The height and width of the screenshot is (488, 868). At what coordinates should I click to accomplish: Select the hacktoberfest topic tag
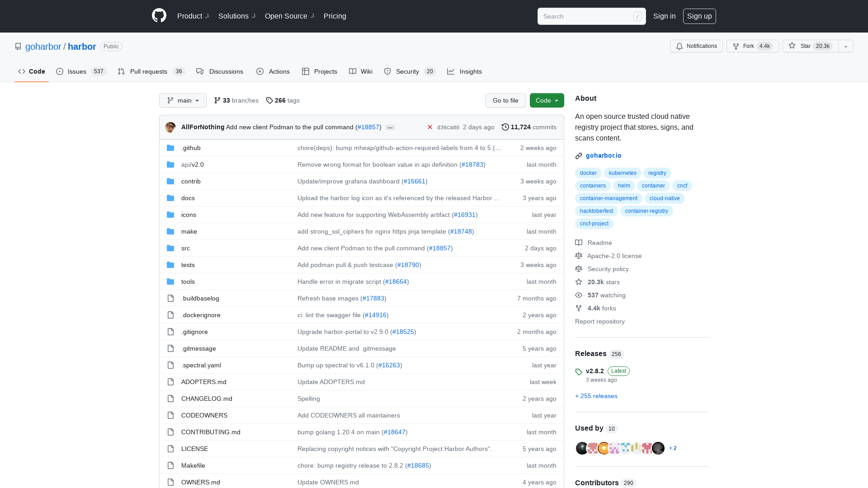coord(596,211)
